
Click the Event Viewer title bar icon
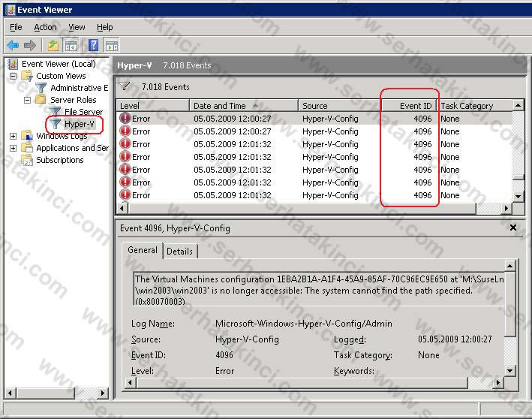[x=11, y=10]
